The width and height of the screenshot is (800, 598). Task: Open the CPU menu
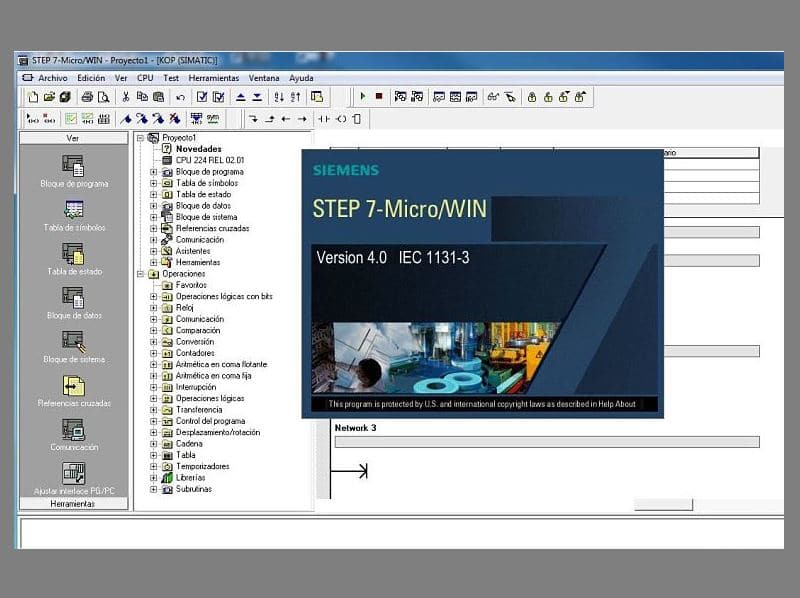coord(145,78)
